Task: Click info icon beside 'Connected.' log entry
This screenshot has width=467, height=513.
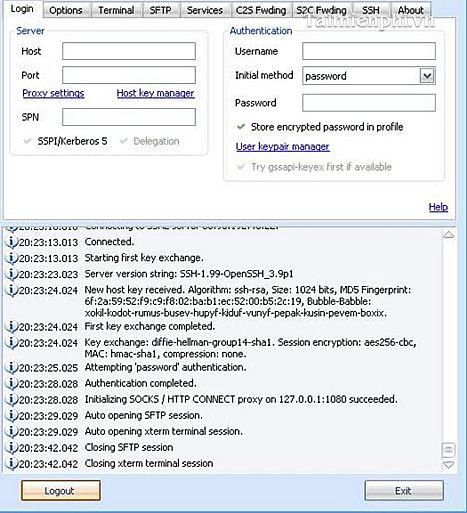Action: [11, 242]
